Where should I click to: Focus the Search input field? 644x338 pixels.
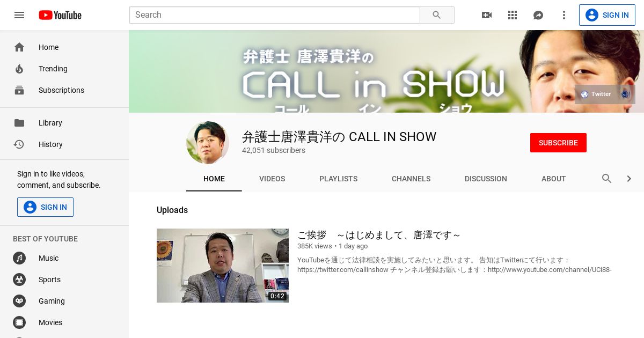tap(275, 15)
